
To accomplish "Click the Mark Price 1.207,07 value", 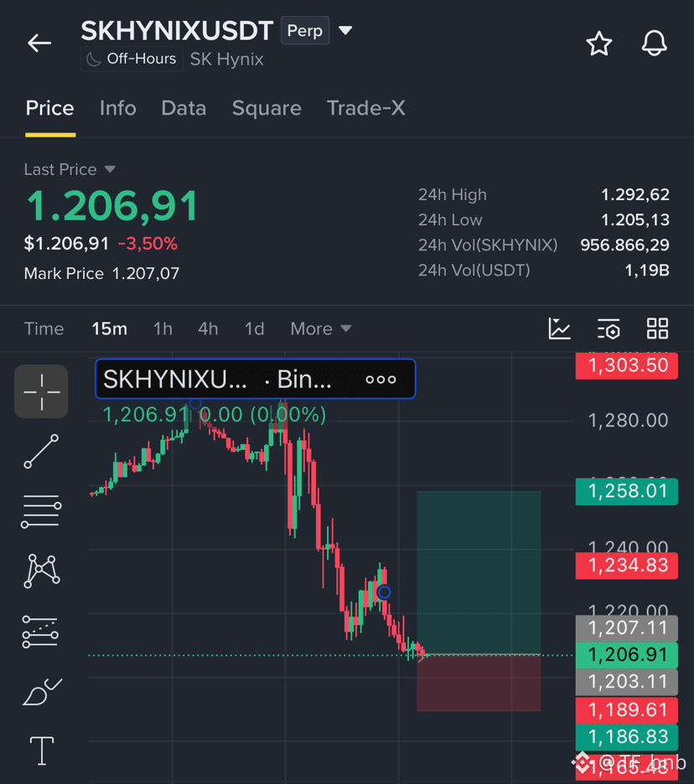I will coord(146,274).
